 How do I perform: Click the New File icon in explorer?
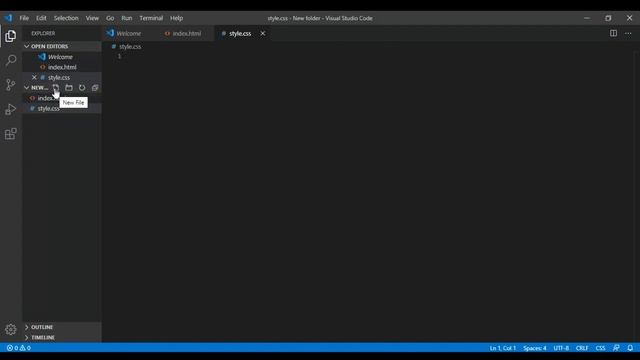click(56, 88)
